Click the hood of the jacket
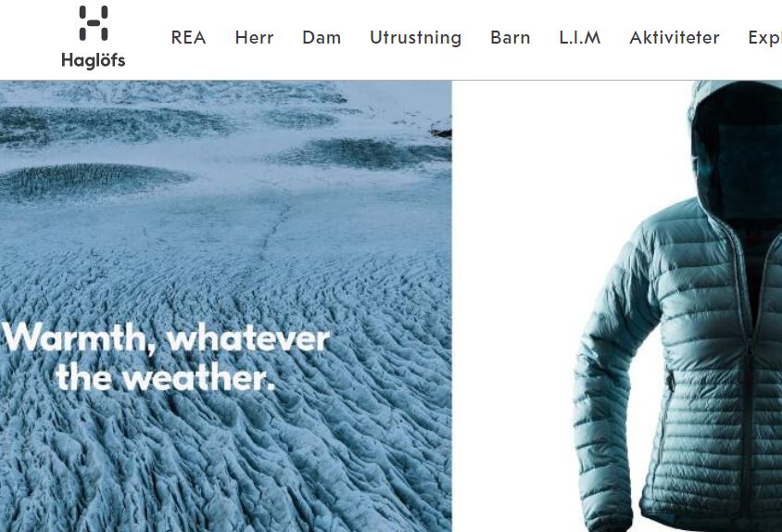 736,150
